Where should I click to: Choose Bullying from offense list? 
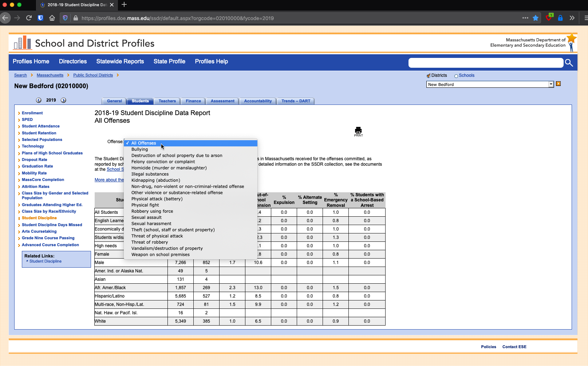pyautogui.click(x=190, y=149)
